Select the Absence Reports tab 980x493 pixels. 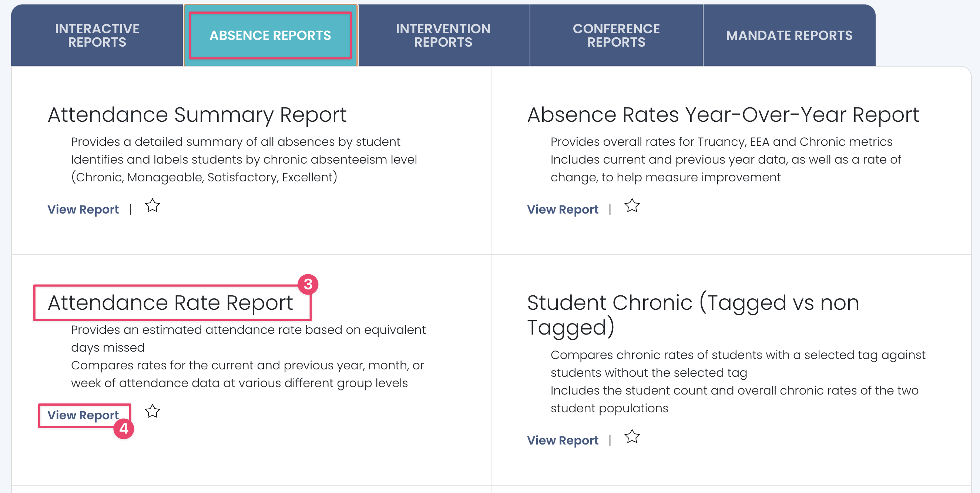[x=271, y=36]
